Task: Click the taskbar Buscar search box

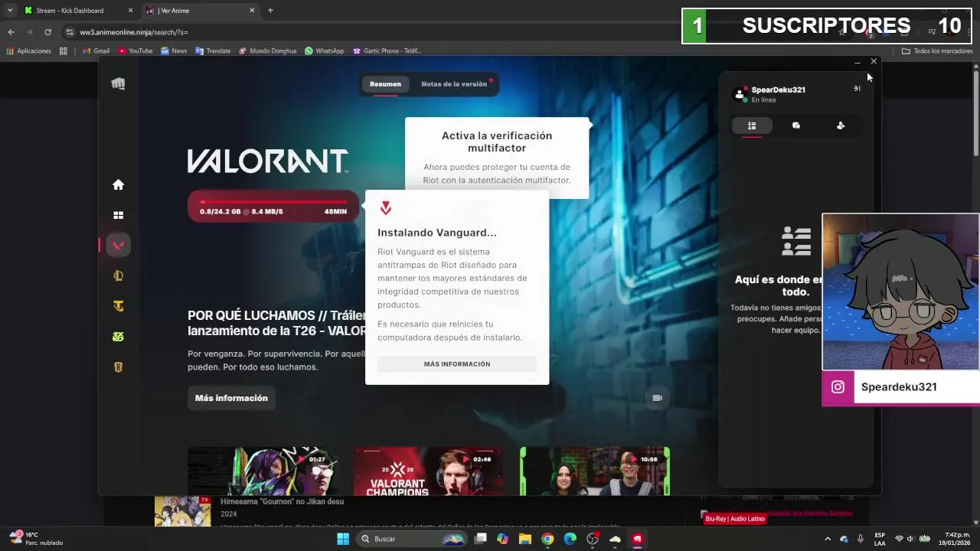Action: [413, 539]
